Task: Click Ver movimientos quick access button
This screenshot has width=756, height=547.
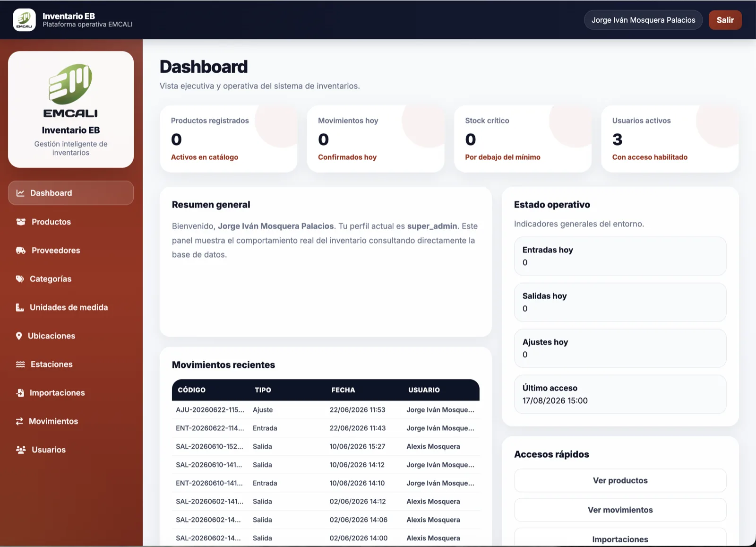Action: (x=620, y=510)
